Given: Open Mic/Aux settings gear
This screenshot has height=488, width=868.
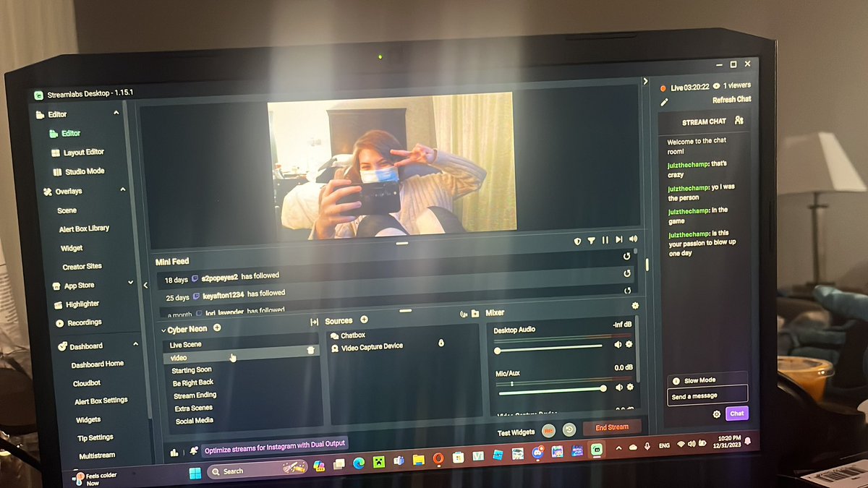Looking at the screenshot, I should click(630, 388).
